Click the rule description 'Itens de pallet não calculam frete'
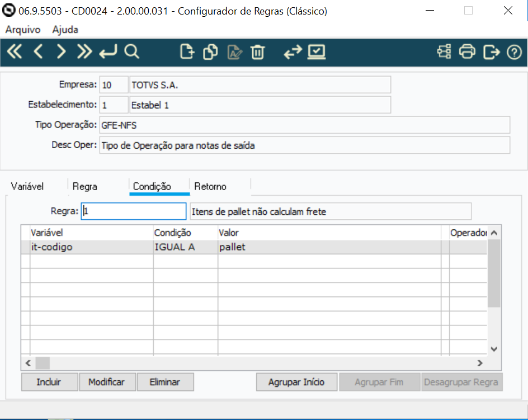The width and height of the screenshot is (528, 420). [x=331, y=211]
